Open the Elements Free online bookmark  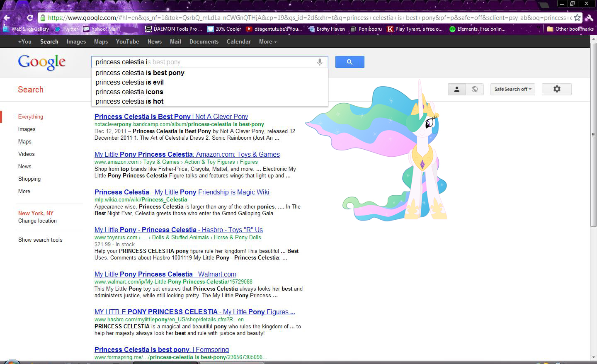[x=478, y=29]
